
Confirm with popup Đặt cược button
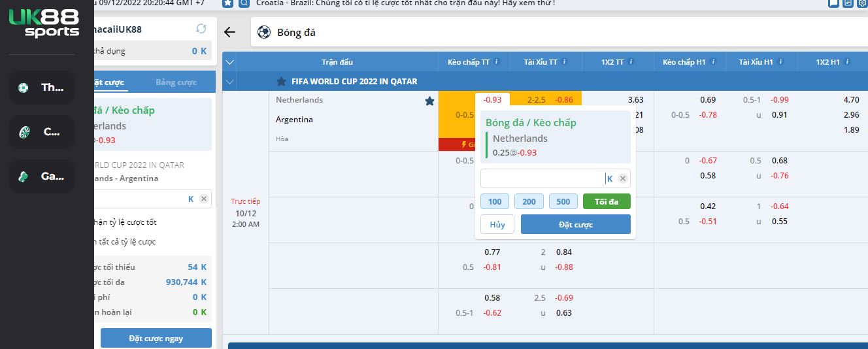point(576,224)
